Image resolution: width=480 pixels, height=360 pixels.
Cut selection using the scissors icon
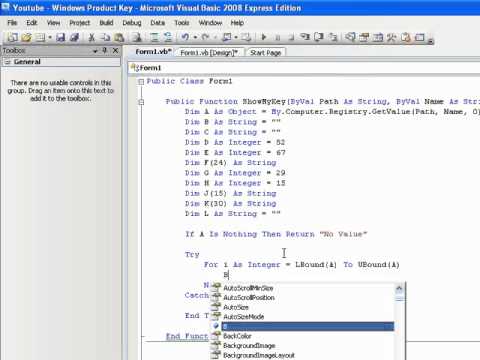coord(91,37)
